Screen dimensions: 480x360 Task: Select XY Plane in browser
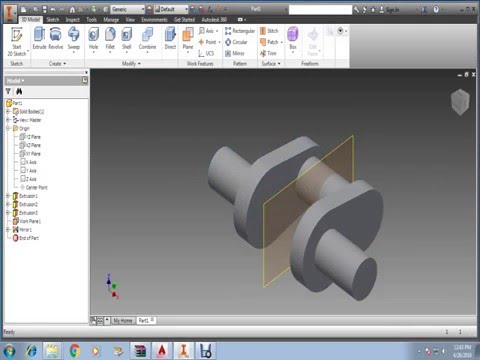(x=30, y=154)
